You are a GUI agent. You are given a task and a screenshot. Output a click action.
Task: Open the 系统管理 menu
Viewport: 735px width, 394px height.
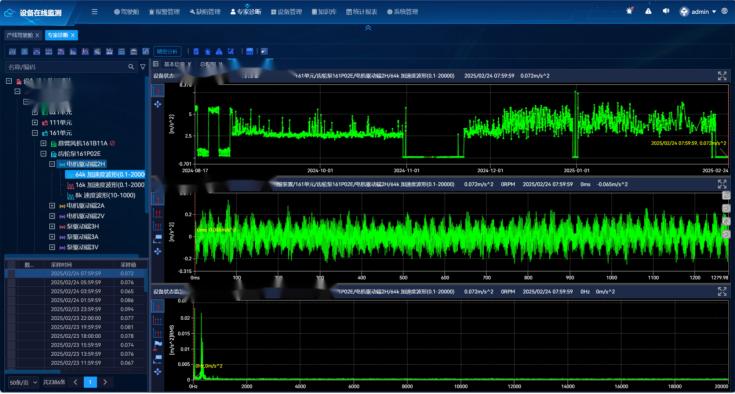[402, 12]
